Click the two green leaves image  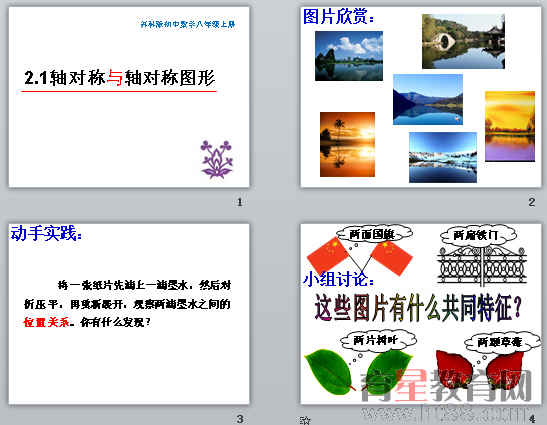[x=359, y=372]
